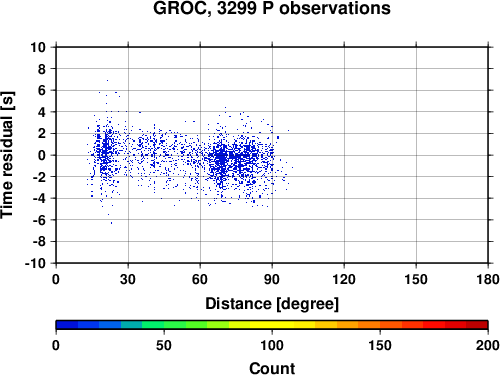Click the y-axis tick label '6'
Screen dimensions: 500x375
tap(42, 90)
